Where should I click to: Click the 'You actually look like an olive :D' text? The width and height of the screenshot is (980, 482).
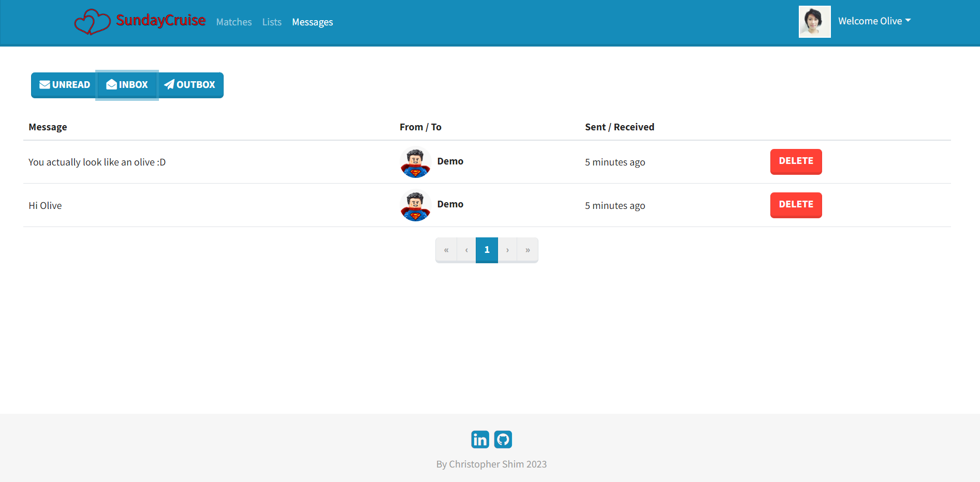[97, 162]
